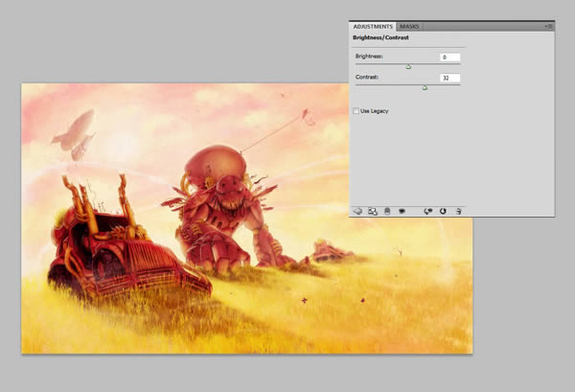Delete this adjustment layer trash icon
The height and width of the screenshot is (392, 575).
(458, 211)
